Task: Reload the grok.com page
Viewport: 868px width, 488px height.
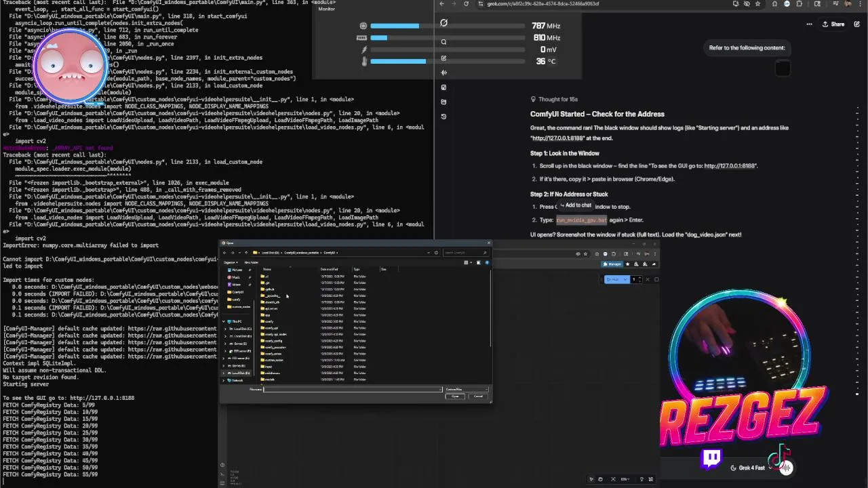Action: click(466, 3)
